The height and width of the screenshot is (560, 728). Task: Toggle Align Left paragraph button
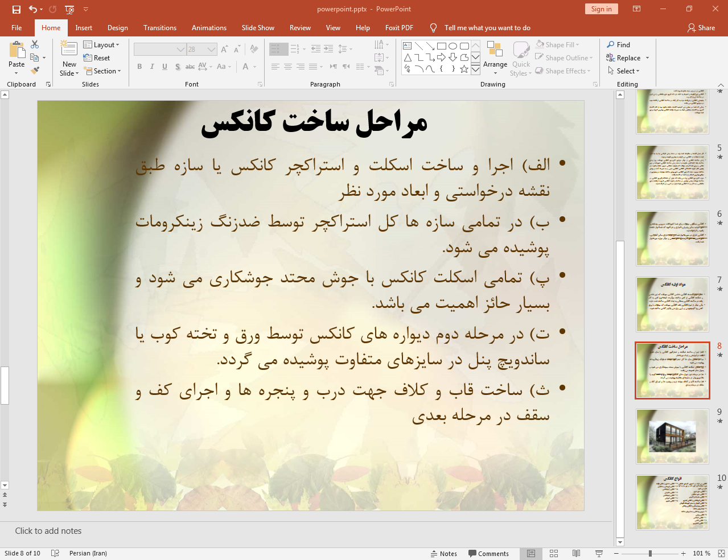point(275,67)
